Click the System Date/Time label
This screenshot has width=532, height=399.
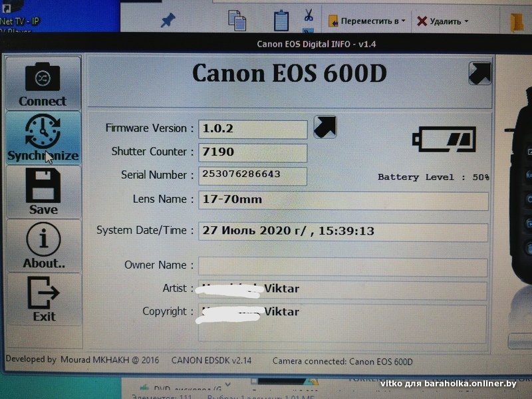coord(145,230)
